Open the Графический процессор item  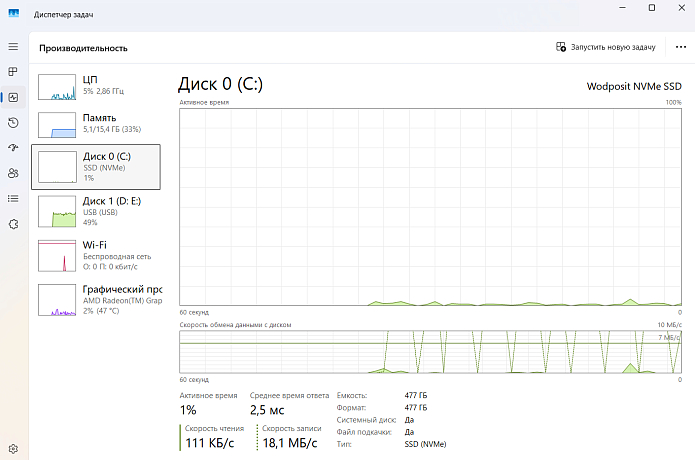[97, 298]
